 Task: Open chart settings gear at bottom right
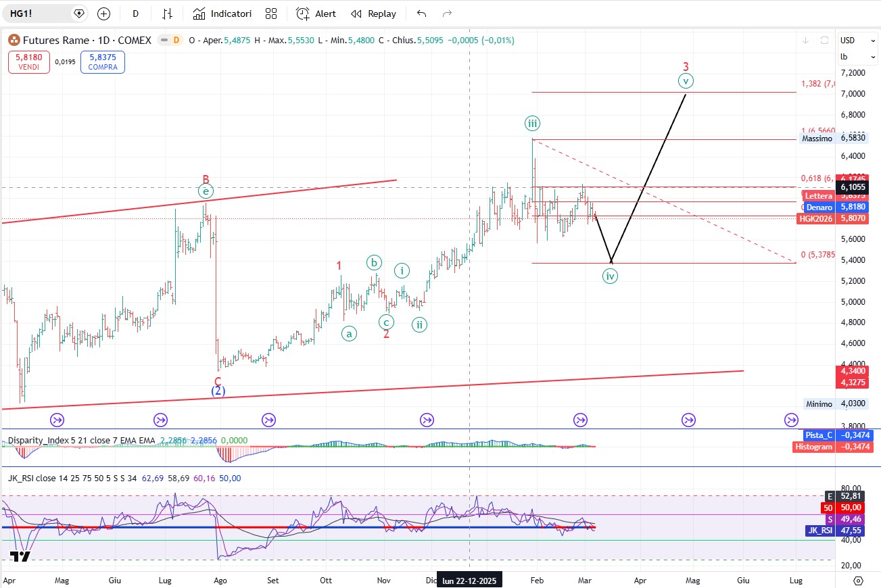point(858,581)
